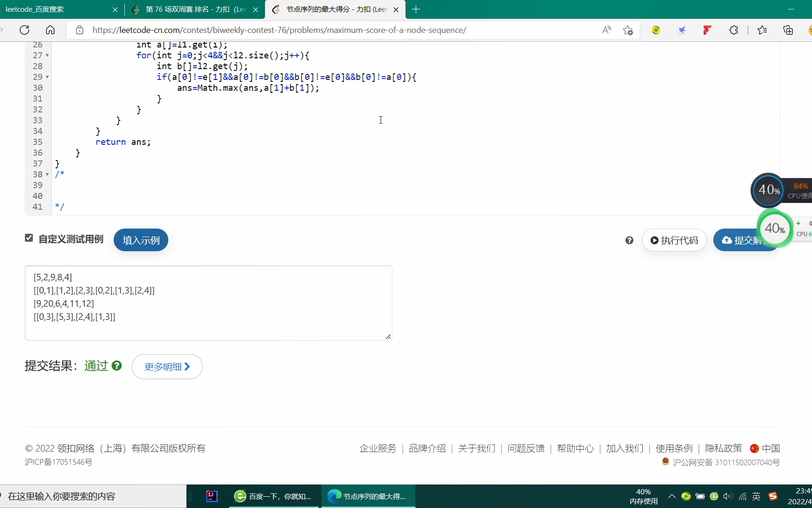
Task: Click 填入示例 button
Action: [x=141, y=240]
